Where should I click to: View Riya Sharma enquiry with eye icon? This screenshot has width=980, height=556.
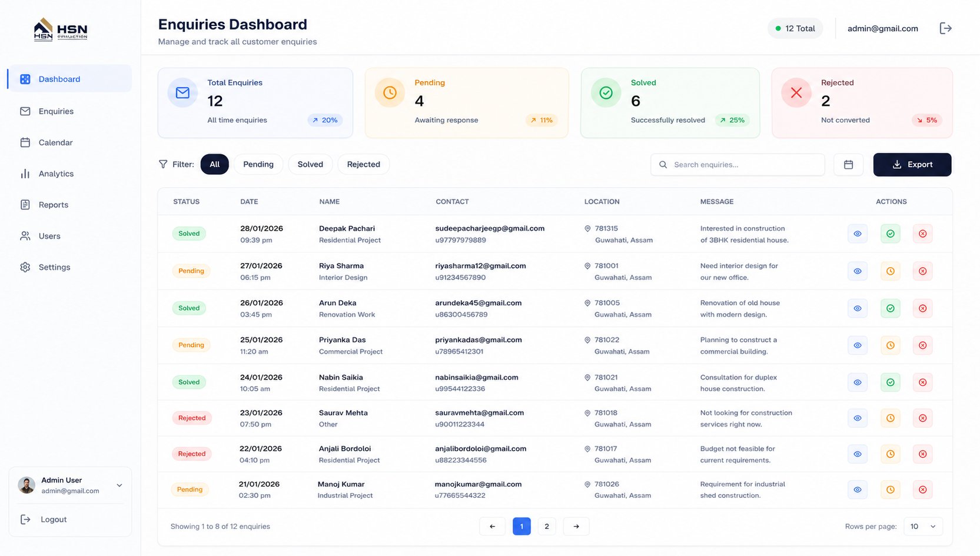[x=858, y=271]
